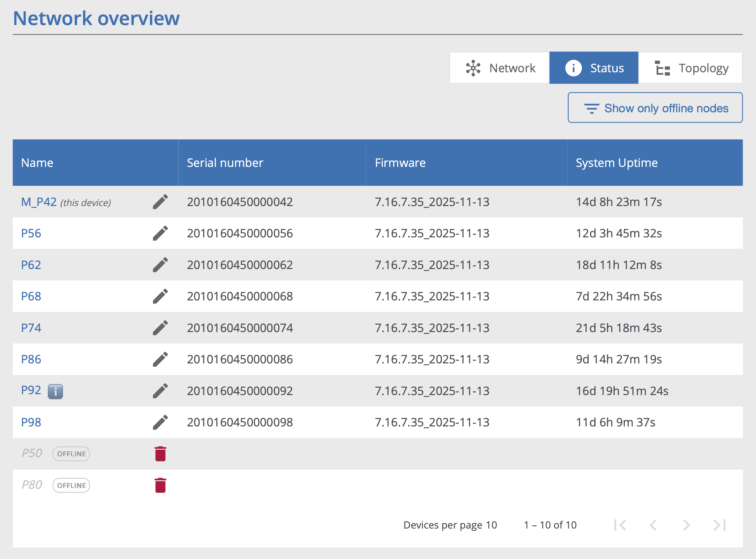Switch to the Network tab
Screen dimensions: 756x559
click(499, 68)
